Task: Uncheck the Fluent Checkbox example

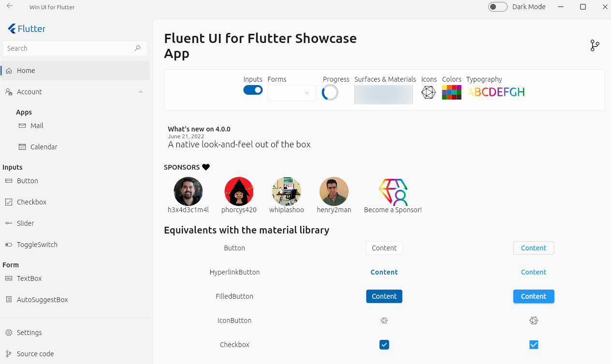Action: pyautogui.click(x=384, y=345)
